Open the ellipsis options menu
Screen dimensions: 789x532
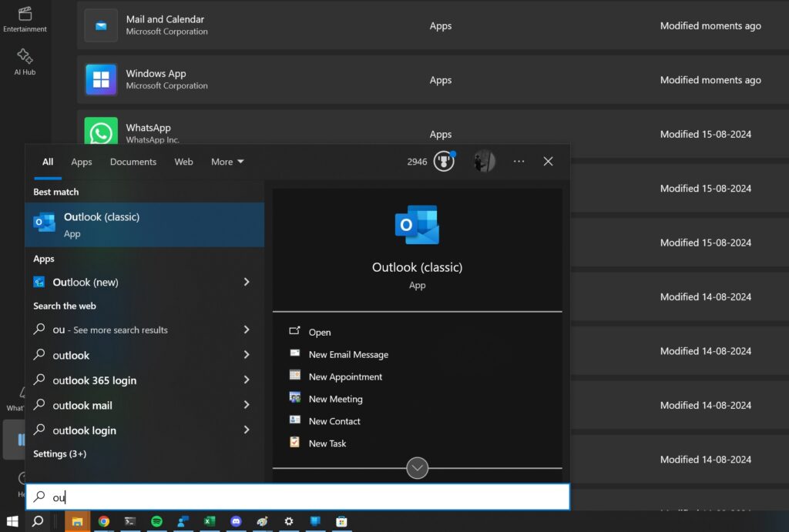point(519,161)
